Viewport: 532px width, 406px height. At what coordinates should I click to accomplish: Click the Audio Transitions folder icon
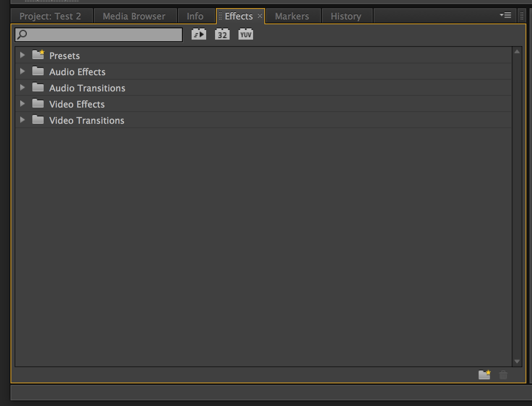point(38,88)
